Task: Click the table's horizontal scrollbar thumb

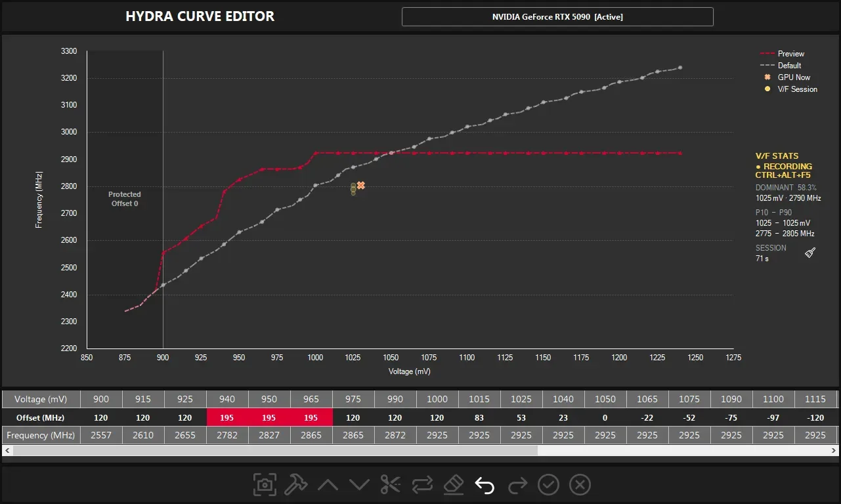Action: pos(275,450)
